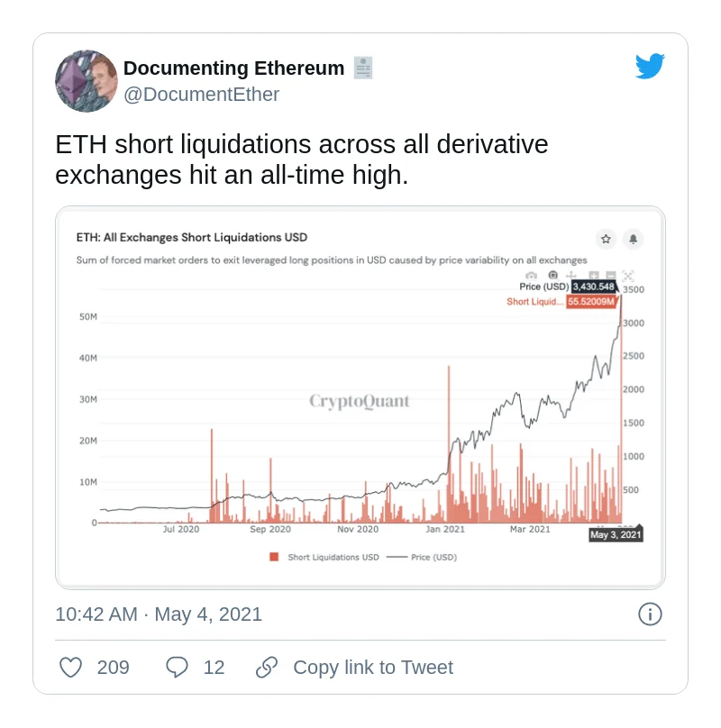Image resolution: width=721 pixels, height=728 pixels.
Task: Click the Documenting Ethereum display name
Action: 233,68
